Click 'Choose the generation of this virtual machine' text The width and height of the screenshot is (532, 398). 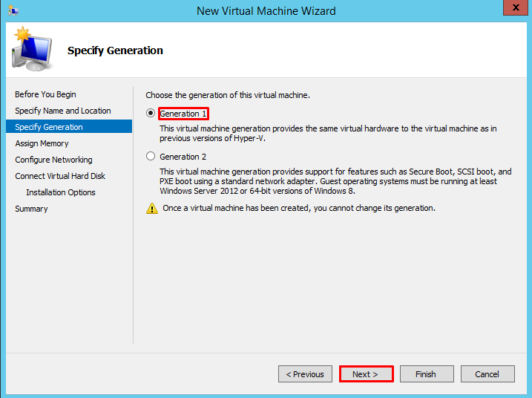(x=228, y=95)
